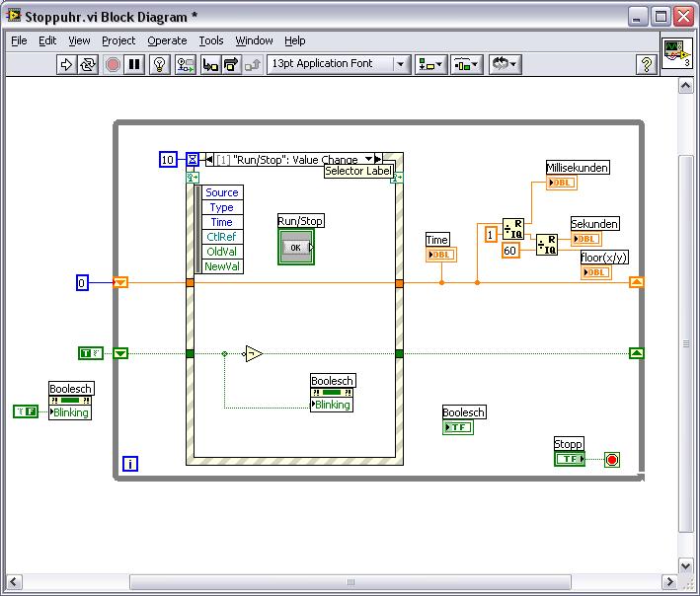Click the Pause button in toolbar

135,64
